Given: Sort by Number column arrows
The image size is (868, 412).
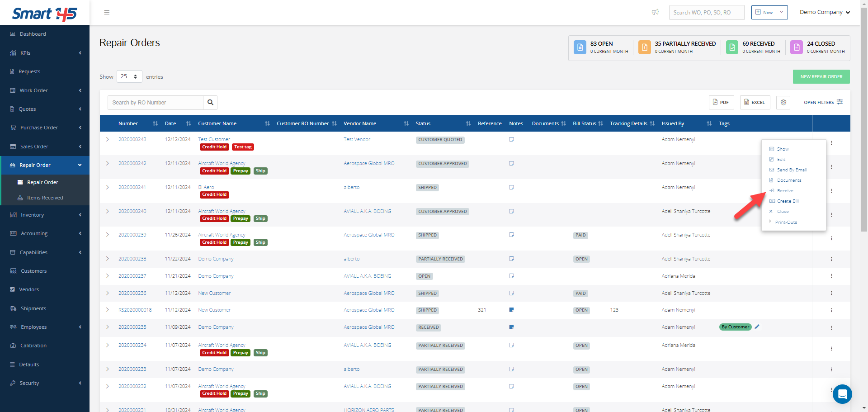Looking at the screenshot, I should point(155,123).
